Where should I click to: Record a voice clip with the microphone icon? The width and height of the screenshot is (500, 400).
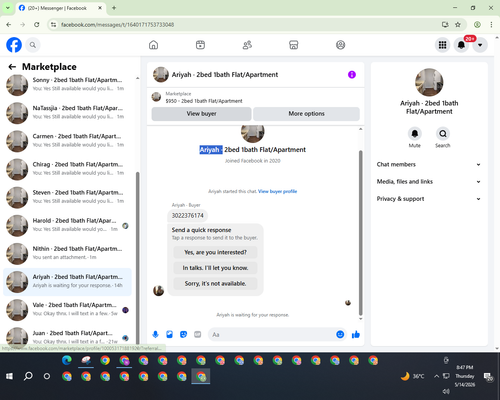click(x=155, y=334)
